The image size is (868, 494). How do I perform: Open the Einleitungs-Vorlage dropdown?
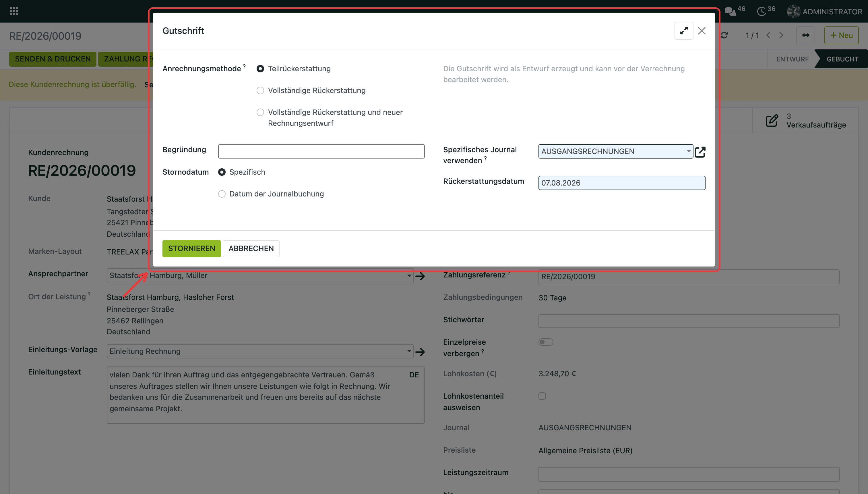(260, 351)
